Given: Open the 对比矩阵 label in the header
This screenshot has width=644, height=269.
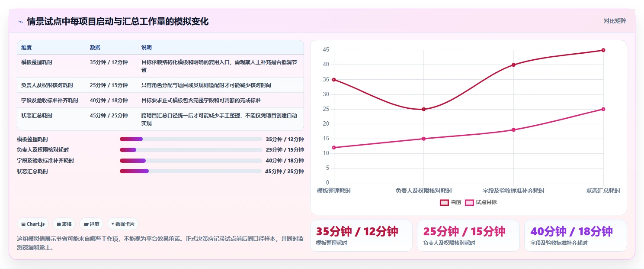Looking at the screenshot, I should 615,21.
